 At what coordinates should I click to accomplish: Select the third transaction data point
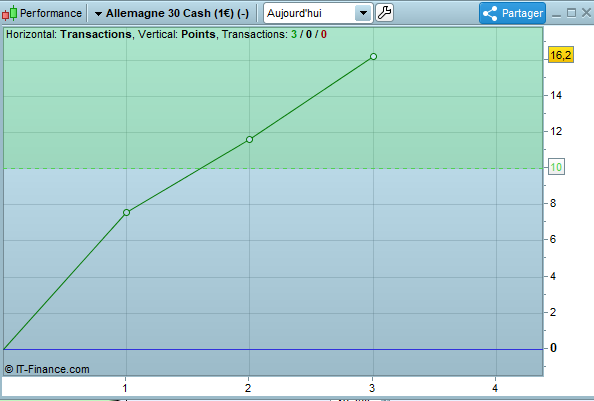(x=373, y=56)
